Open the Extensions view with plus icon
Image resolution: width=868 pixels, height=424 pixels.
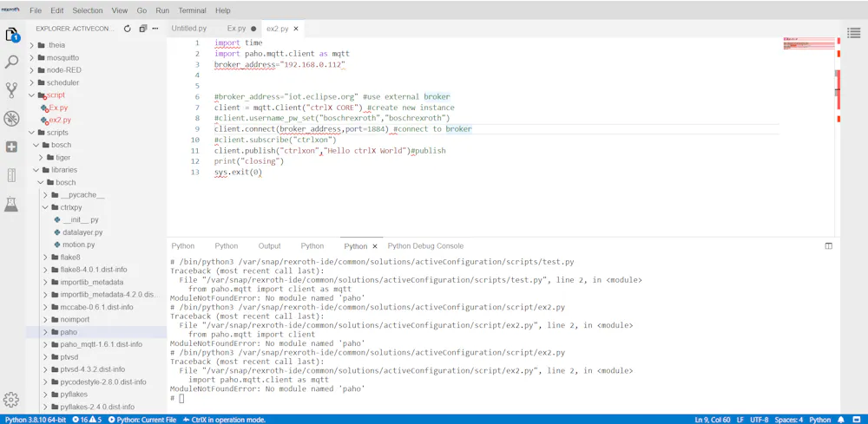[x=12, y=147]
